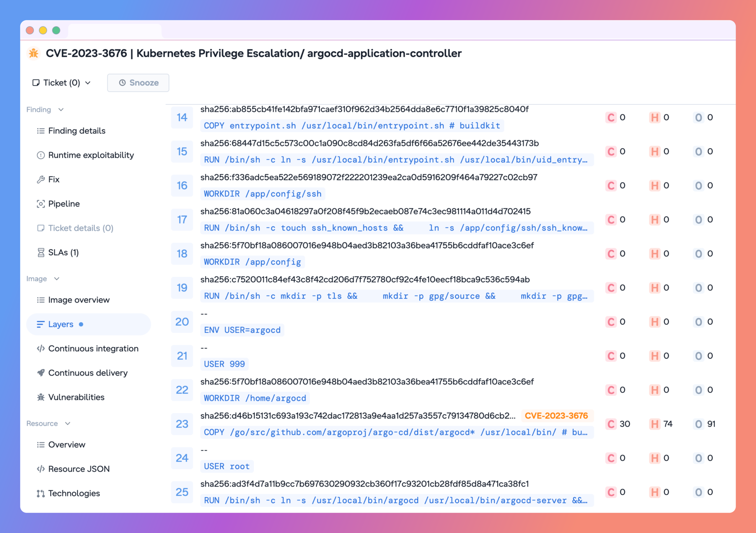Click the Finding details list icon
756x533 pixels.
tap(40, 131)
